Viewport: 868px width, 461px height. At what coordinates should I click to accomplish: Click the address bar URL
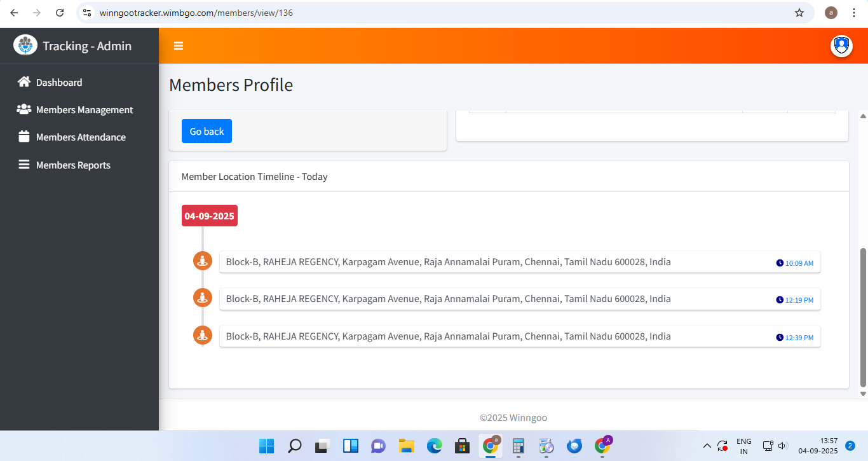[196, 13]
